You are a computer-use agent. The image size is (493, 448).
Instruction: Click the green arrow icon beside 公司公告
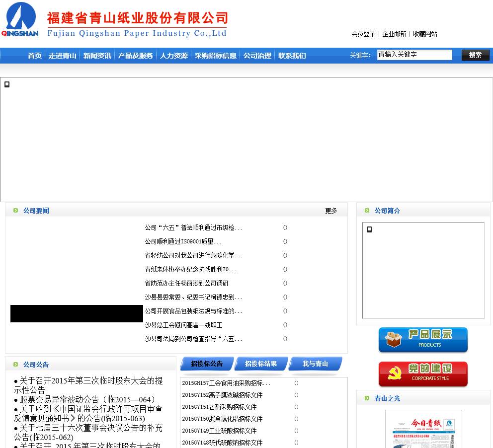16,365
